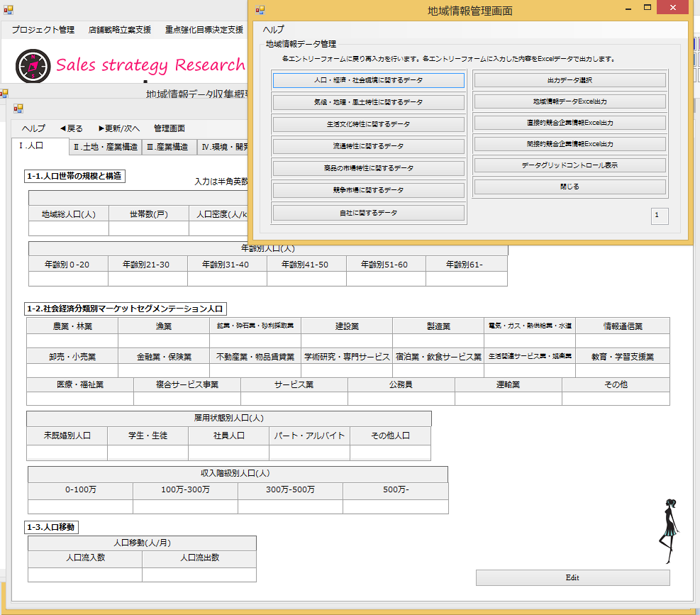Open the 管理画面 menu item
Viewport: 700px width, 615px height.
(x=170, y=128)
